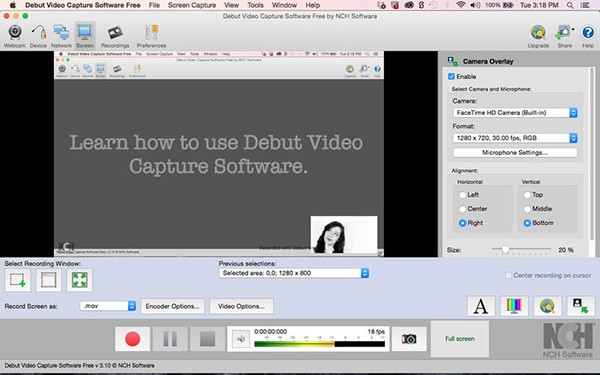Click the camera overlay thumbnail in preview
600x375 pixels.
point(344,235)
